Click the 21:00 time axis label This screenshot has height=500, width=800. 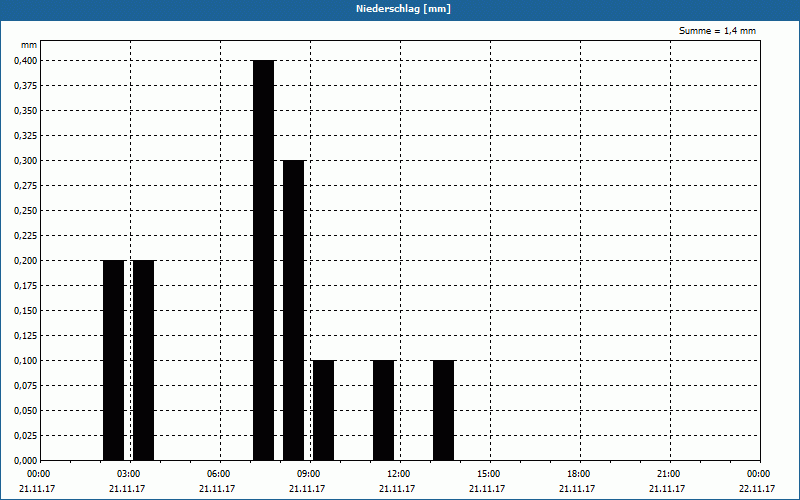668,474
